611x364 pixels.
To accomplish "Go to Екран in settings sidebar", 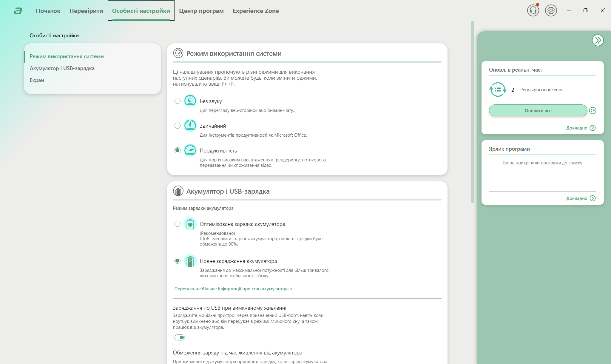I will [x=37, y=80].
